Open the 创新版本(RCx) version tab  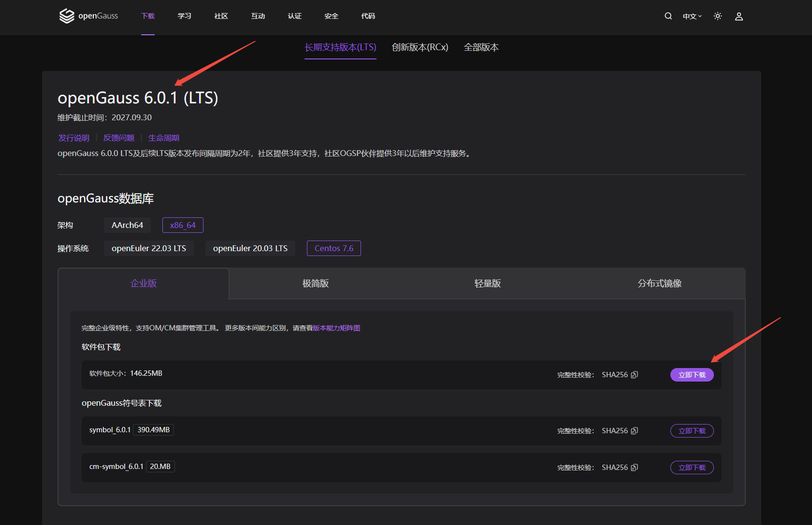coord(420,47)
